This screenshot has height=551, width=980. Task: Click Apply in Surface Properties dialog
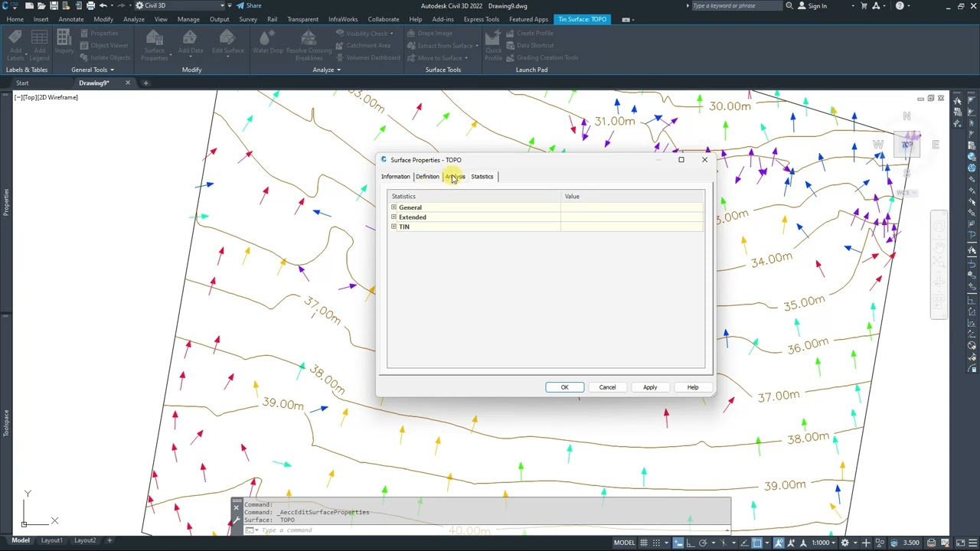[650, 387]
